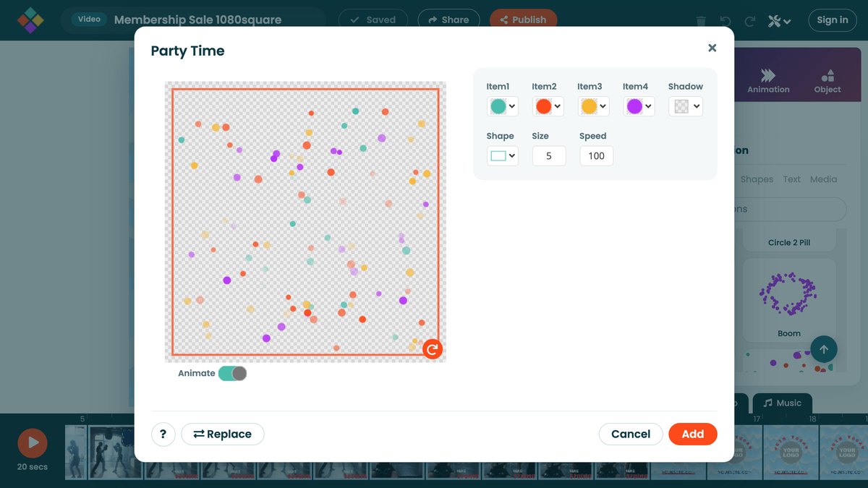The height and width of the screenshot is (488, 868).
Task: Click the project title Membership Sale 1080square
Action: (197, 20)
